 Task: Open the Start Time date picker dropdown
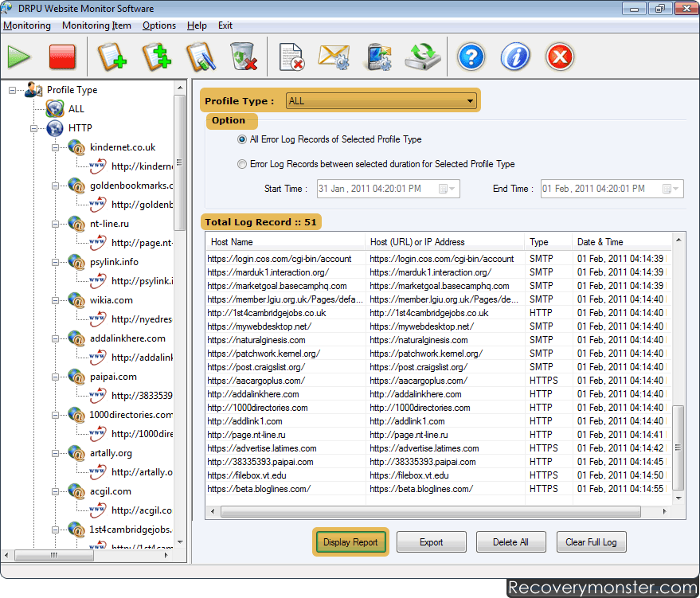[x=447, y=189]
